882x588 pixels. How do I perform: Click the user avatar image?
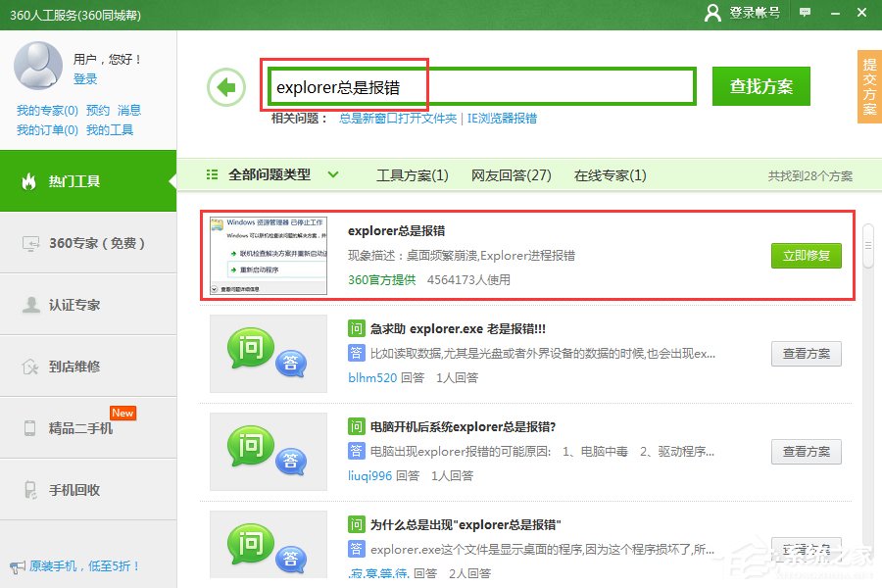tap(36, 66)
